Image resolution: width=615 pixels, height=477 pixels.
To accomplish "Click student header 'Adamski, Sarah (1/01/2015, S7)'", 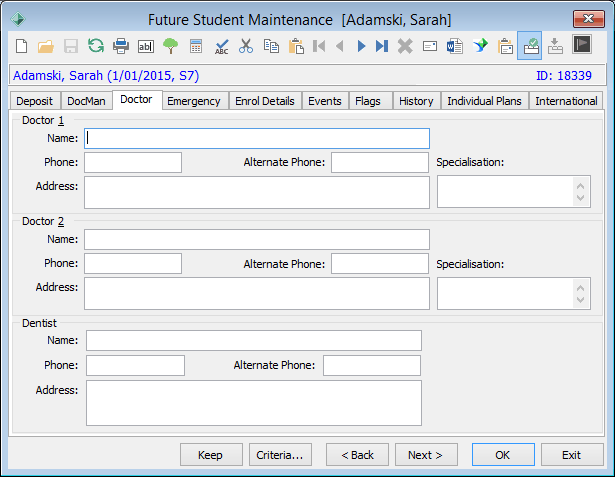I will click(106, 75).
